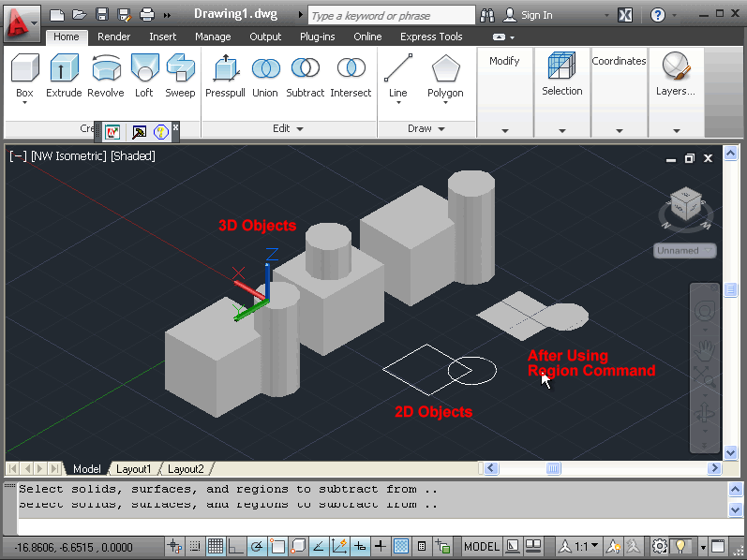Run the Intersect boolean tool
Image resolution: width=747 pixels, height=560 pixels.
pos(351,76)
